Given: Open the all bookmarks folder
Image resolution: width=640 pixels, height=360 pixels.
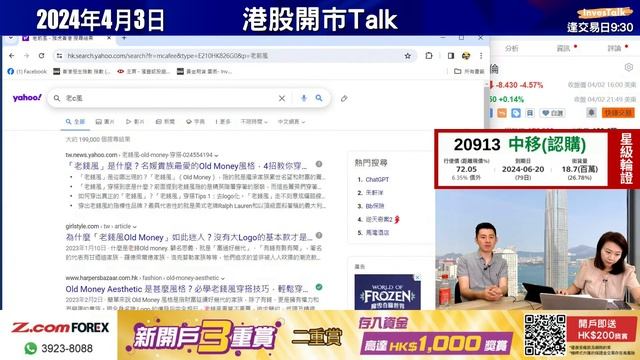Looking at the screenshot, I should (469, 71).
